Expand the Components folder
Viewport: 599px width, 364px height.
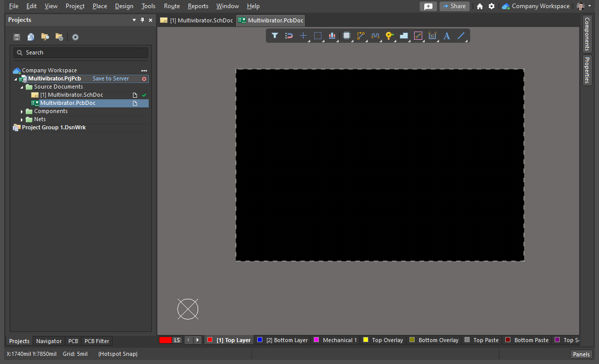pyautogui.click(x=22, y=111)
